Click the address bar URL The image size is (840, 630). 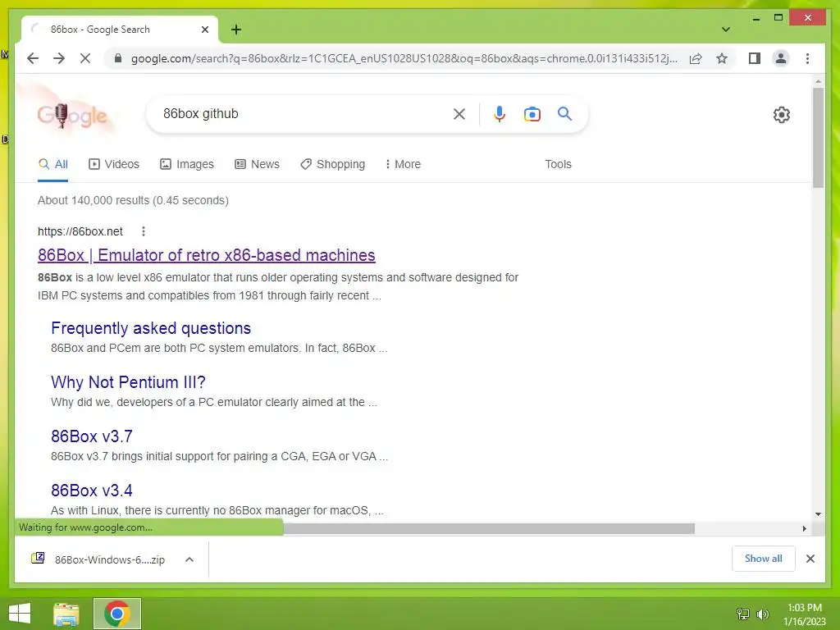pyautogui.click(x=404, y=58)
